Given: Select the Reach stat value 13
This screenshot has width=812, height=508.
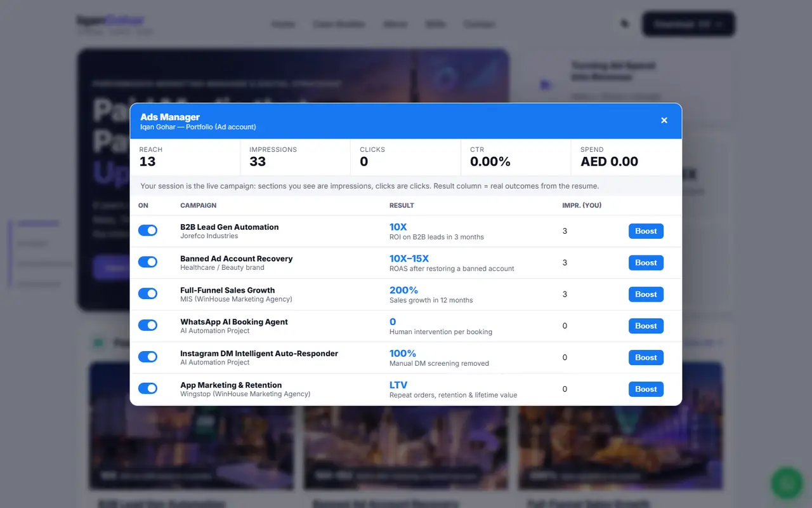Looking at the screenshot, I should (x=148, y=161).
